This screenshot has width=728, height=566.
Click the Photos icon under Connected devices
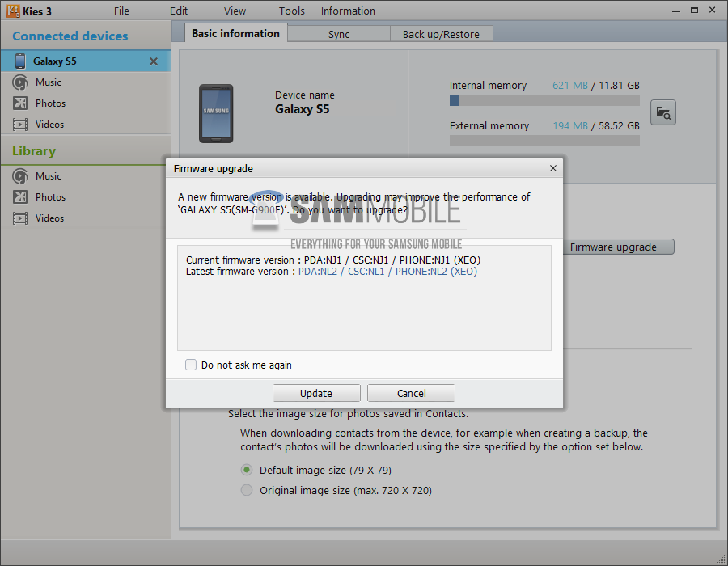coord(20,103)
